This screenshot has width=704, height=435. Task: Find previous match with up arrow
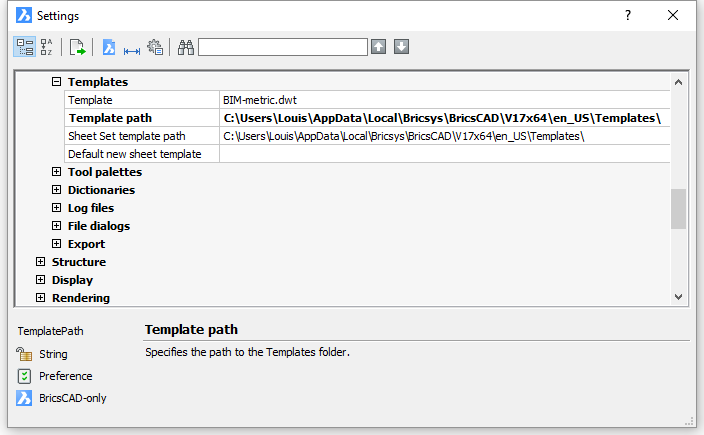click(x=378, y=47)
